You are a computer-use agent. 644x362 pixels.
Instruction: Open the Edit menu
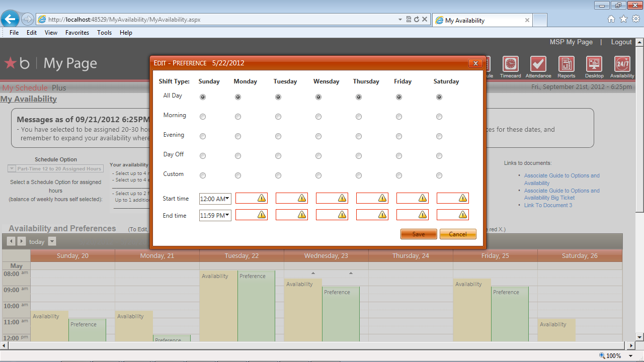click(32, 33)
